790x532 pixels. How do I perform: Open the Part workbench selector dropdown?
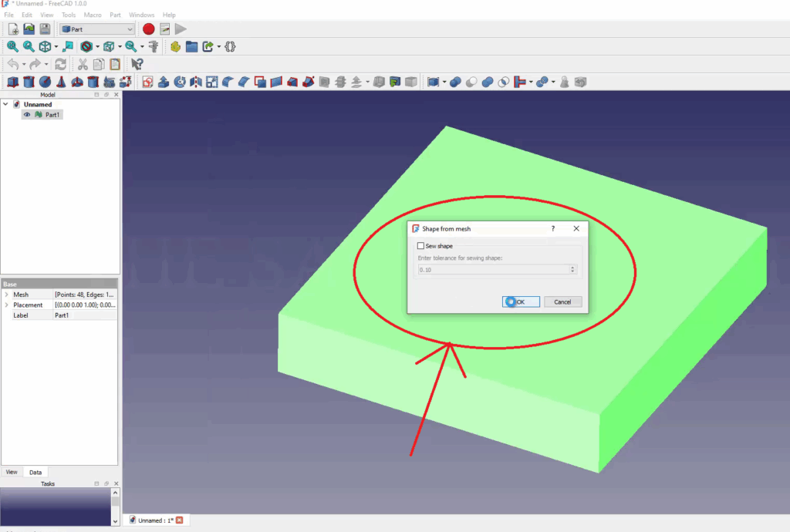(131, 29)
